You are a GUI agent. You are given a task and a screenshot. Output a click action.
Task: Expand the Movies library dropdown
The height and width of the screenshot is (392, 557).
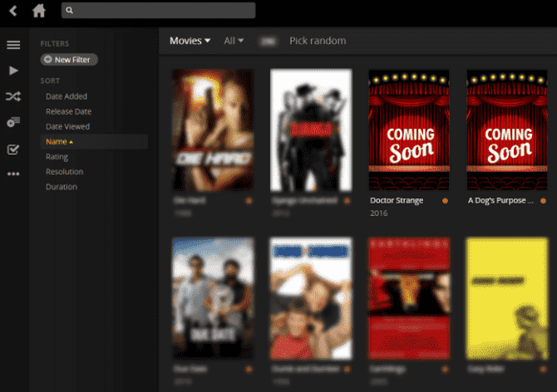click(190, 41)
